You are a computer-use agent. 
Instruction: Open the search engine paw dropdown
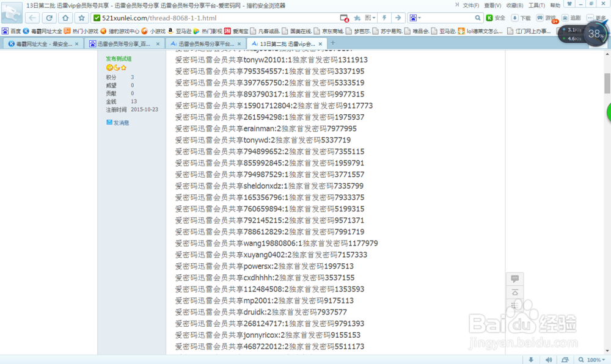[x=415, y=18]
